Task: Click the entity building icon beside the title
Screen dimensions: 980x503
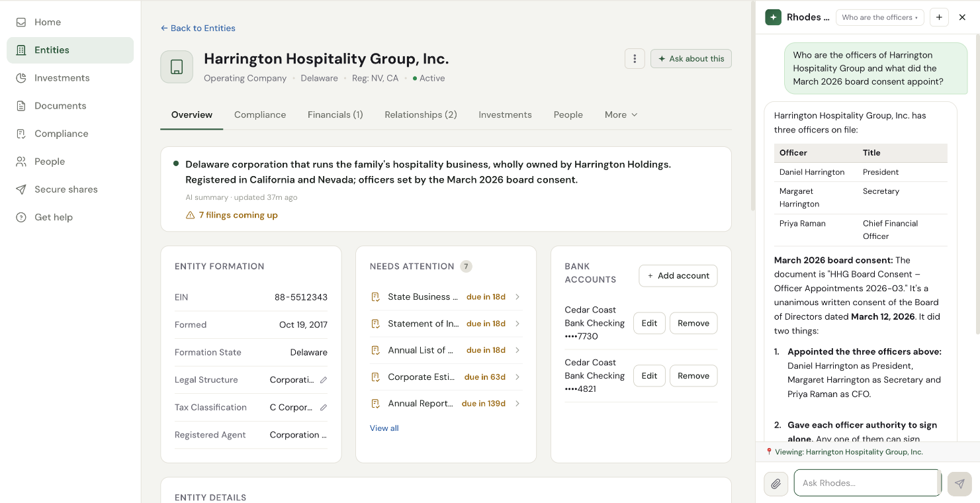Action: pyautogui.click(x=177, y=67)
